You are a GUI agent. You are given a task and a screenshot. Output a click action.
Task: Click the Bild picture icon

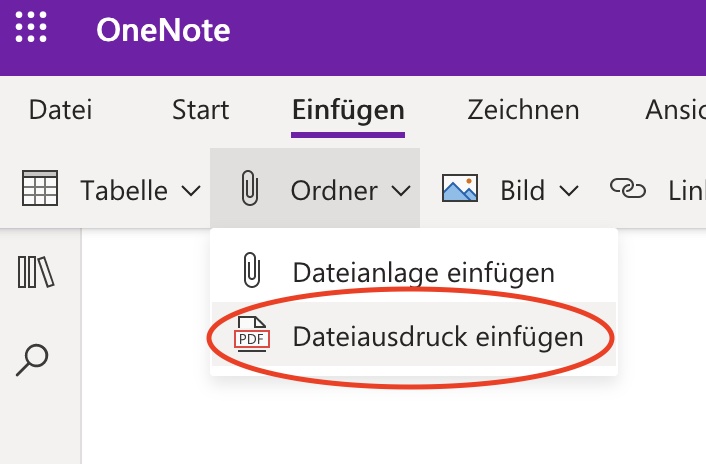[460, 188]
